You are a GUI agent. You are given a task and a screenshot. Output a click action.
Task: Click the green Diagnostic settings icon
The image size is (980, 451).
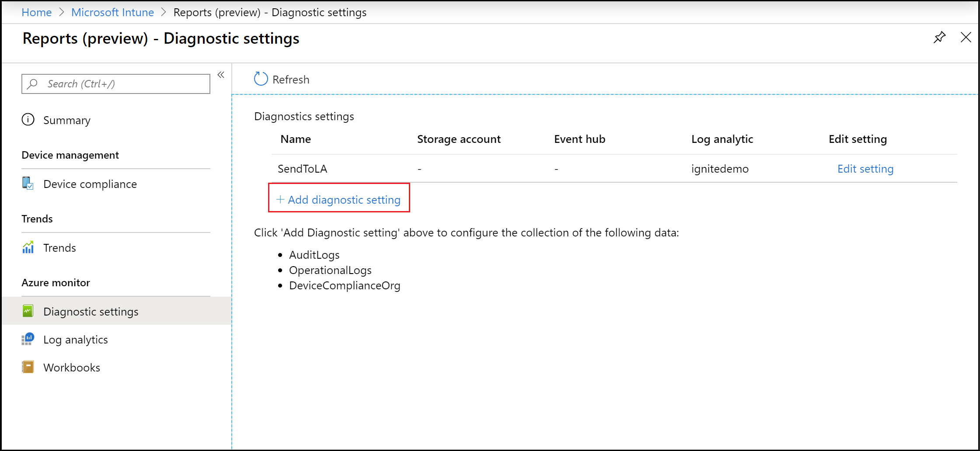[x=28, y=311]
